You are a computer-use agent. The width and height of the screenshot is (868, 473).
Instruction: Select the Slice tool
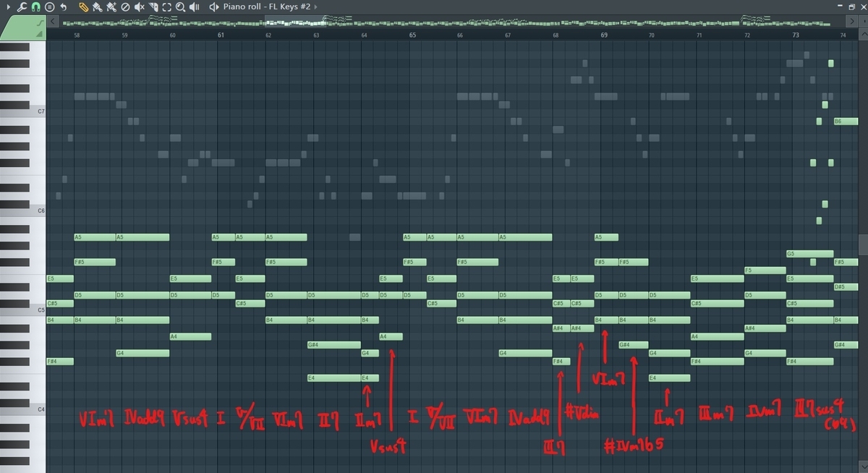coord(153,7)
